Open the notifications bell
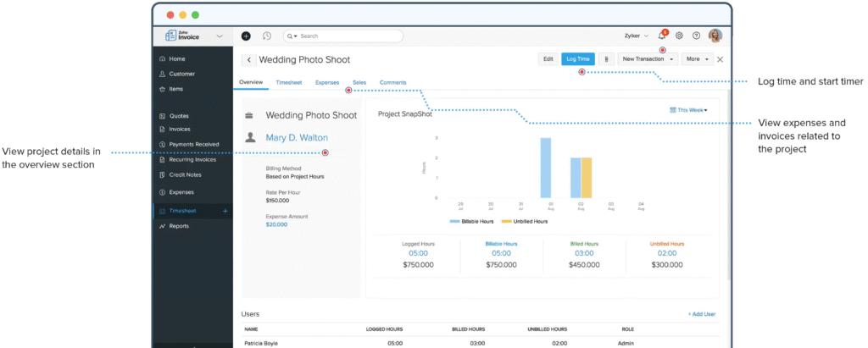 click(x=662, y=36)
